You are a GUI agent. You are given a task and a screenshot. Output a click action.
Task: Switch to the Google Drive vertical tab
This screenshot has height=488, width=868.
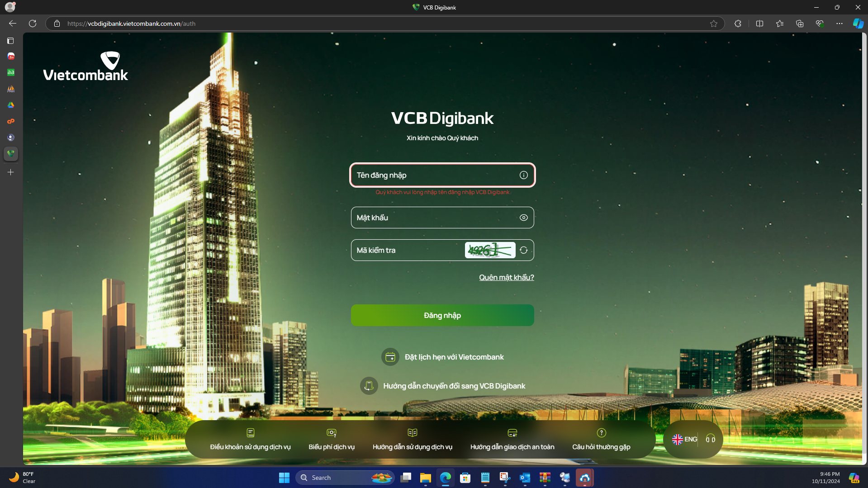pyautogui.click(x=11, y=105)
